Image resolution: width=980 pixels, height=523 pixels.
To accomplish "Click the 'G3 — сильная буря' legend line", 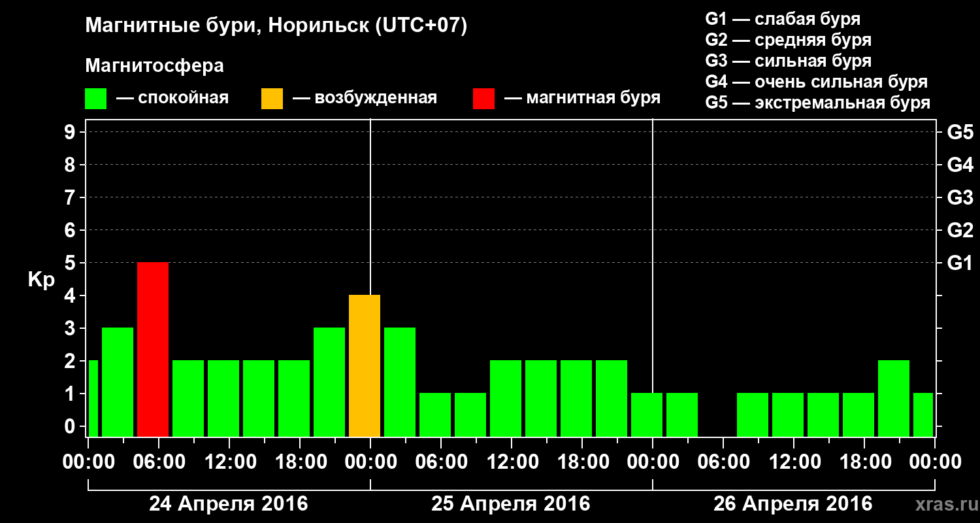I will click(788, 61).
